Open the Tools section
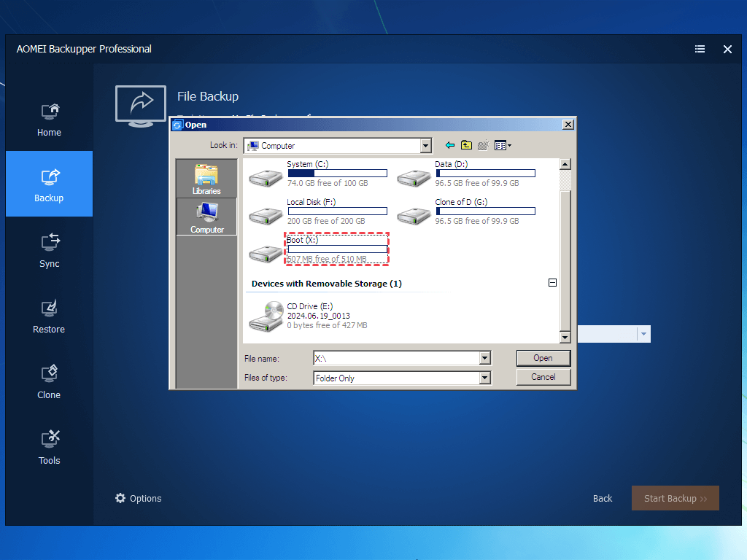Image resolution: width=747 pixels, height=560 pixels. tap(49, 448)
